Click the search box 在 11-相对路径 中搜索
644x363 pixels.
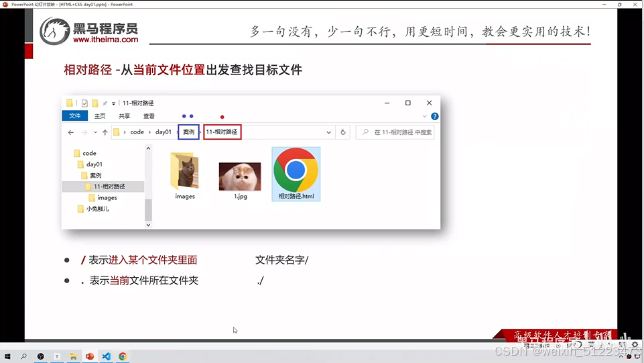pyautogui.click(x=395, y=132)
